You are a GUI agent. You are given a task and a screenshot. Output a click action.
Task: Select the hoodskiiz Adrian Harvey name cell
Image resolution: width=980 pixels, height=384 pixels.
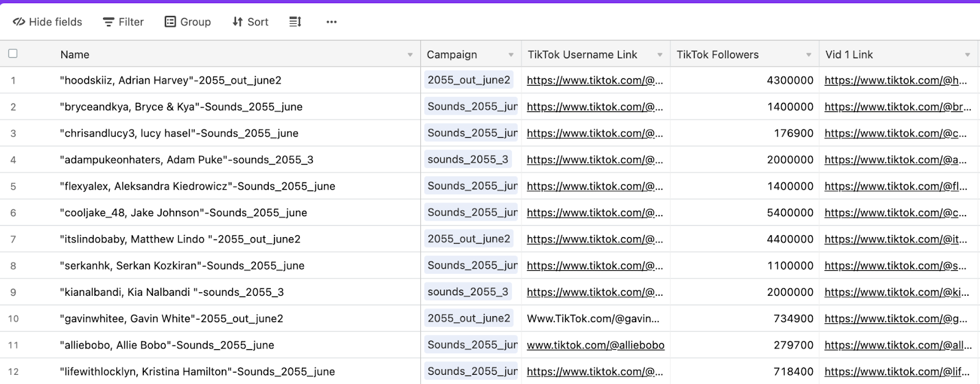[x=171, y=80]
